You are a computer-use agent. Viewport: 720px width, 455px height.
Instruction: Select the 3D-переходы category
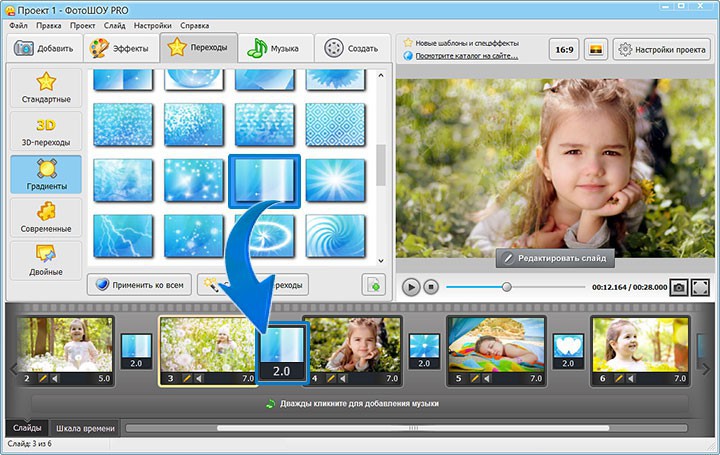(x=46, y=131)
